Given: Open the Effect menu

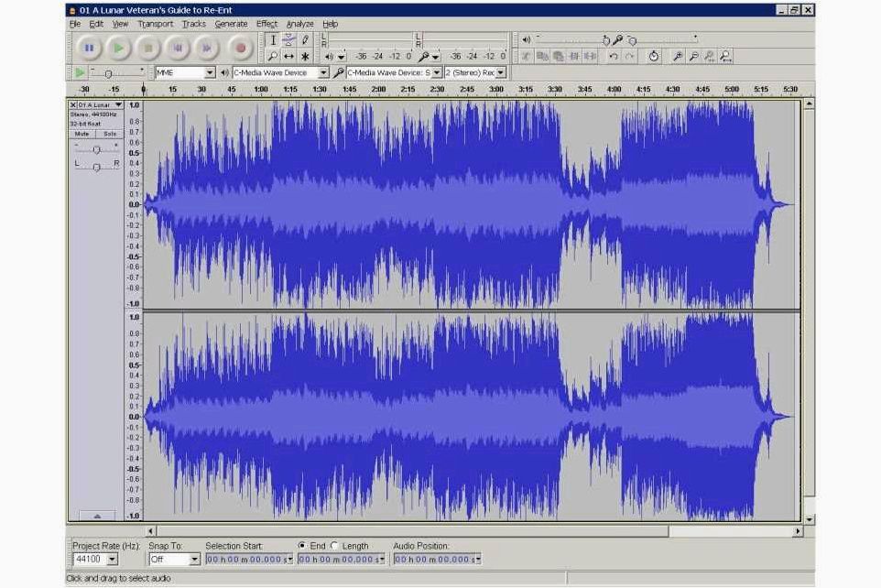Looking at the screenshot, I should [266, 24].
